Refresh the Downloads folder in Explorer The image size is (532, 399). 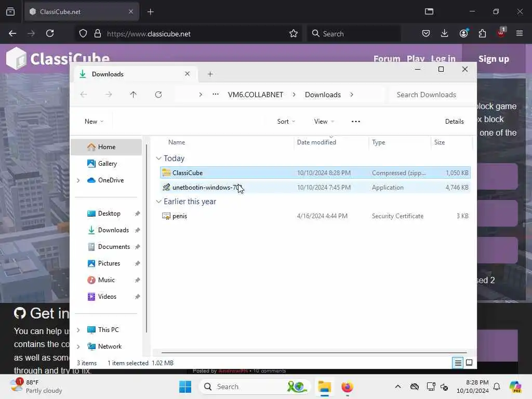point(158,95)
